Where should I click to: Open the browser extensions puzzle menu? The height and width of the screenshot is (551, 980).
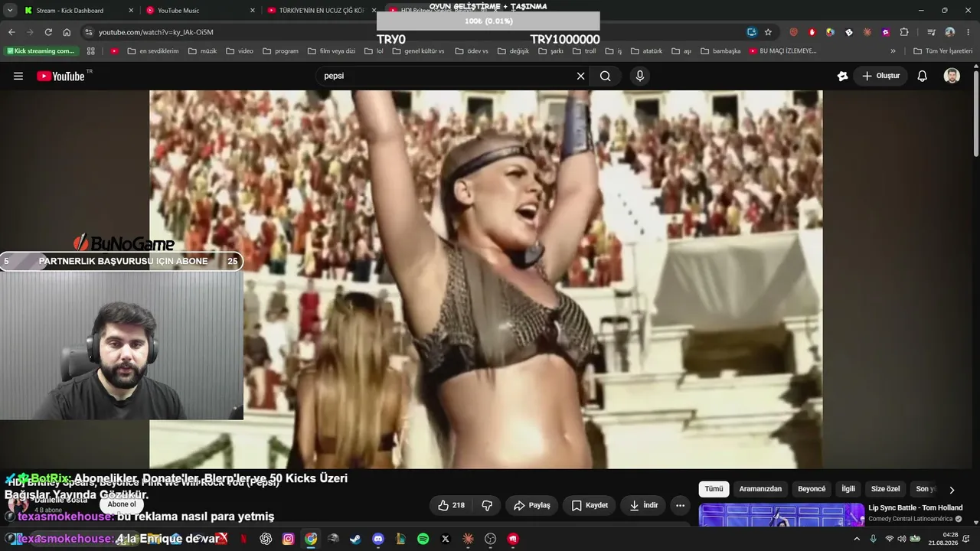904,32
